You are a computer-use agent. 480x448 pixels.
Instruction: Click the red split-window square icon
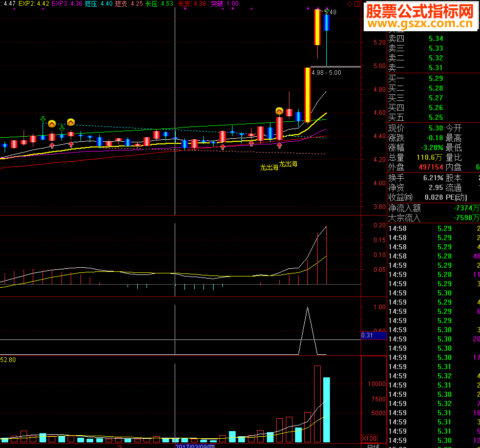click(x=357, y=4)
